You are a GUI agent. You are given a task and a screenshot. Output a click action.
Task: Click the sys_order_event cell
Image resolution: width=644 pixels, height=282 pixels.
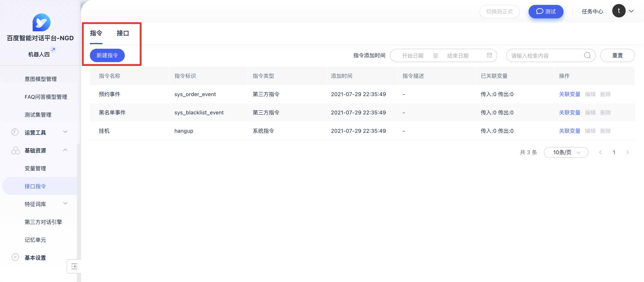(x=195, y=94)
